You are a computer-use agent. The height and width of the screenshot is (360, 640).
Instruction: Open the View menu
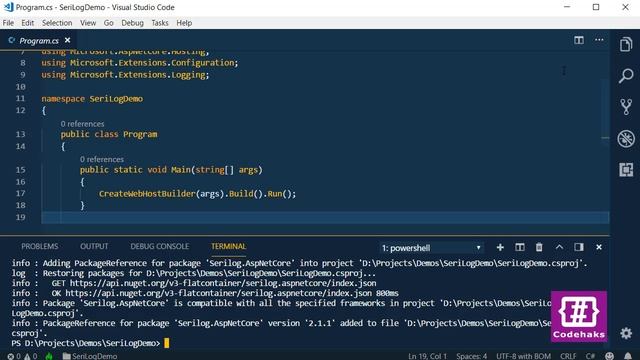[x=88, y=23]
